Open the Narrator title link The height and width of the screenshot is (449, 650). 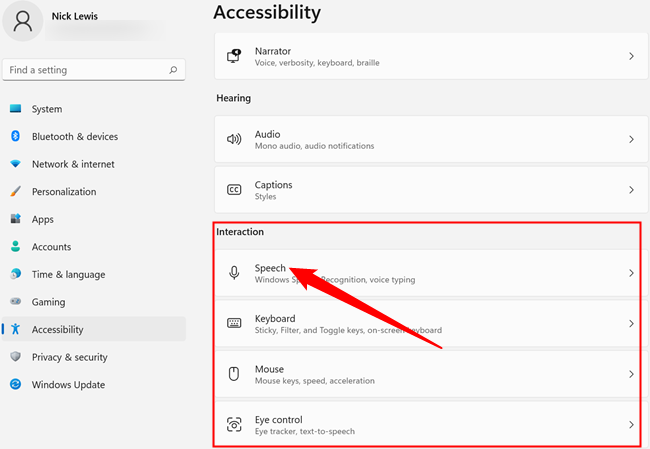[273, 51]
